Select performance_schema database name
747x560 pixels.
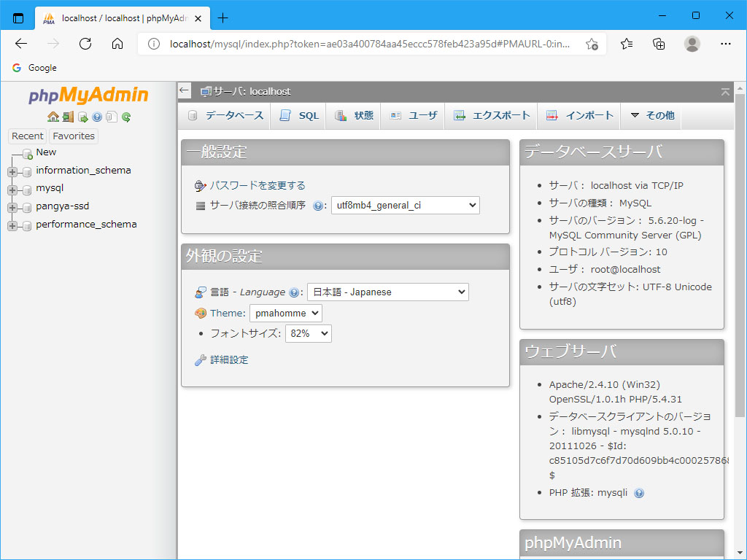86,225
